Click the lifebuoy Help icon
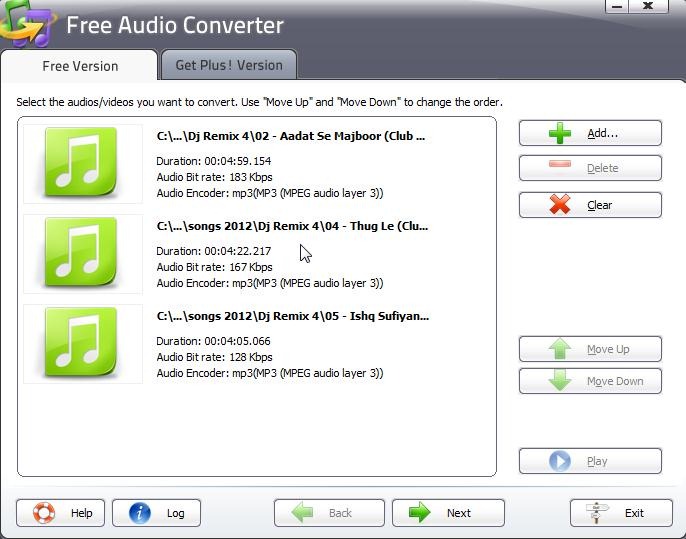The height and width of the screenshot is (539, 686). pyautogui.click(x=44, y=513)
